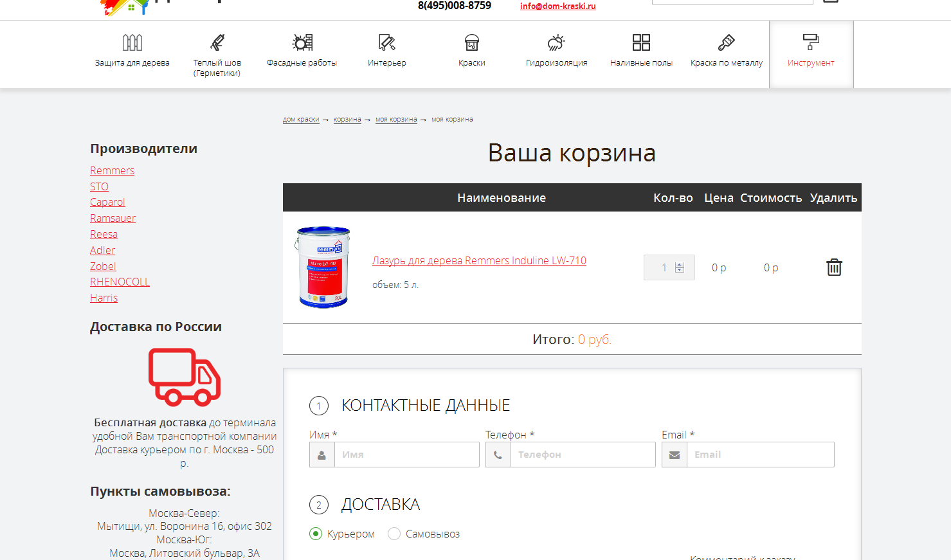
Task: Open the Zobel manufacturer link
Action: (103, 266)
